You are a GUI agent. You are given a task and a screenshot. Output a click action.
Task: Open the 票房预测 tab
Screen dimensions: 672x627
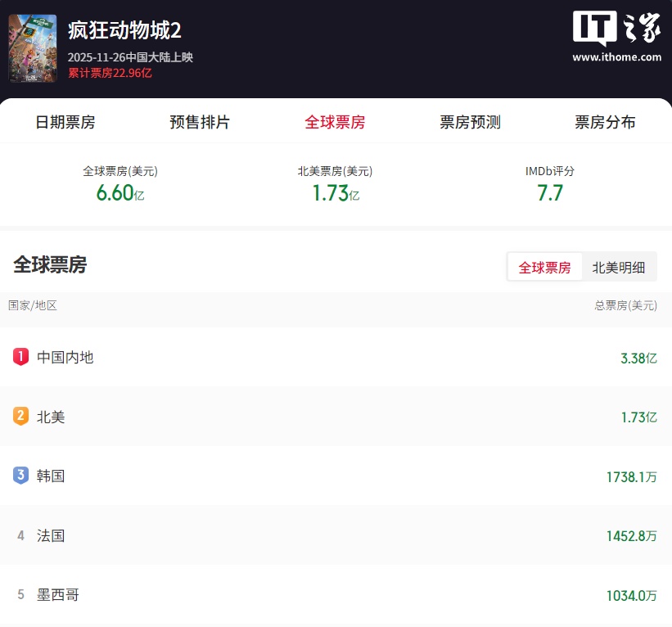(470, 123)
